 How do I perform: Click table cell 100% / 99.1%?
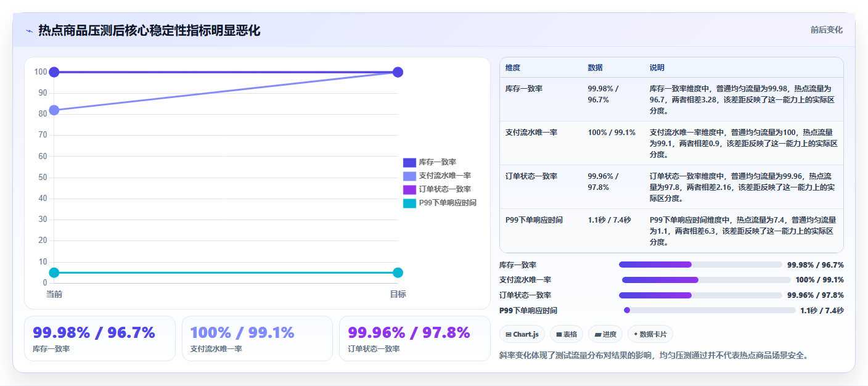click(612, 133)
